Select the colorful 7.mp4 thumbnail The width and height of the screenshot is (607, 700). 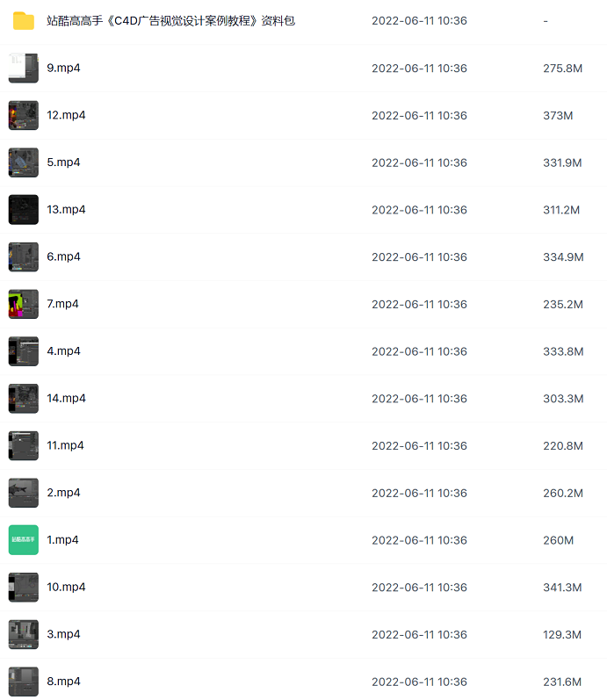(23, 304)
